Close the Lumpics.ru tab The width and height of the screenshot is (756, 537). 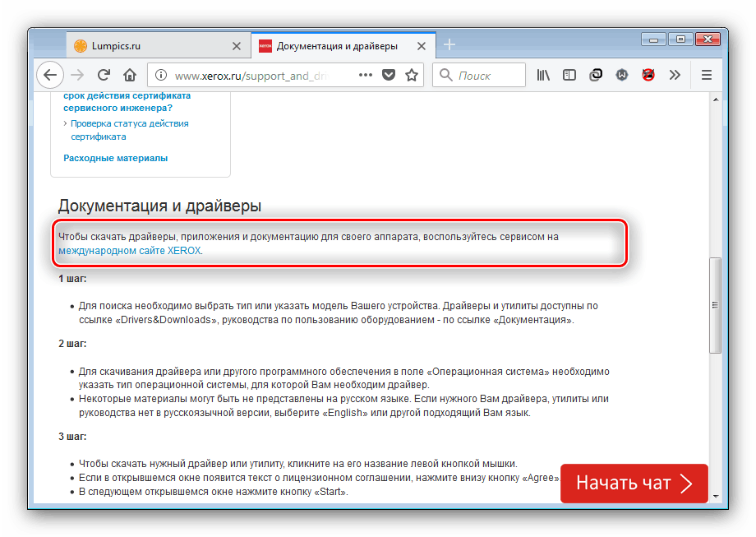(x=236, y=46)
